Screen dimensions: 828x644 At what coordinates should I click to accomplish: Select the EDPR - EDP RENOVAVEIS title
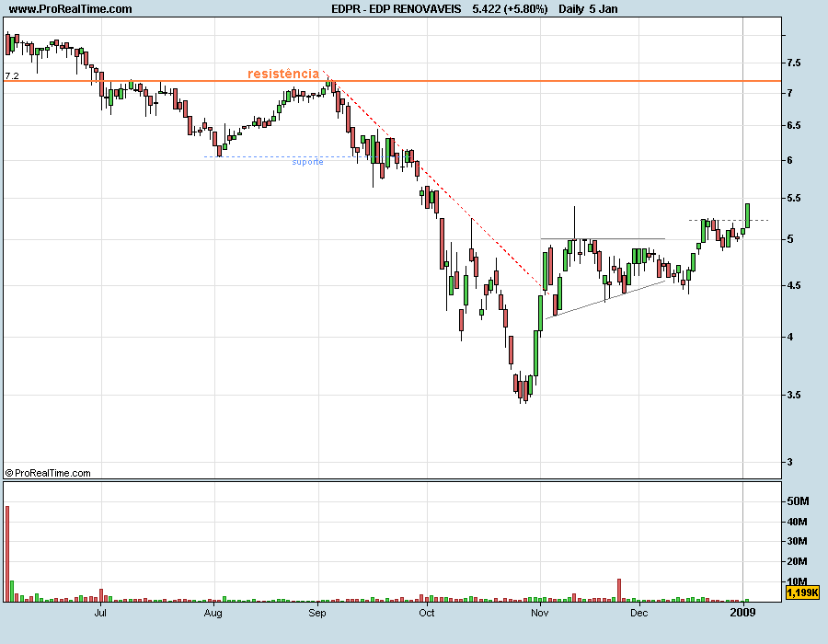click(x=396, y=8)
